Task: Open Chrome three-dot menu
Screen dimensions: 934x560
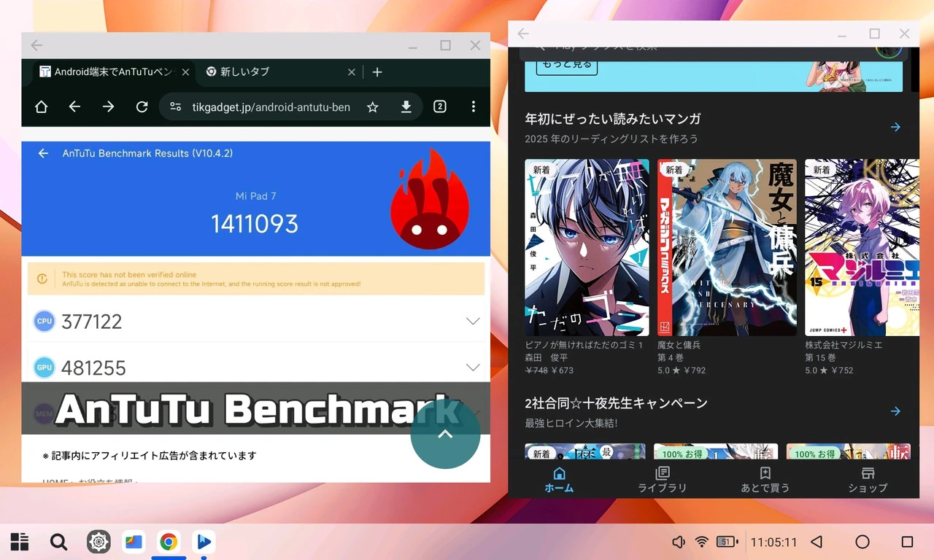Action: pos(474,106)
